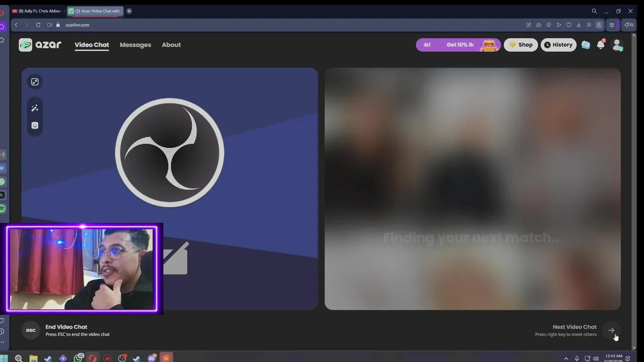Open WhatsApp from the taskbar

tap(78, 358)
